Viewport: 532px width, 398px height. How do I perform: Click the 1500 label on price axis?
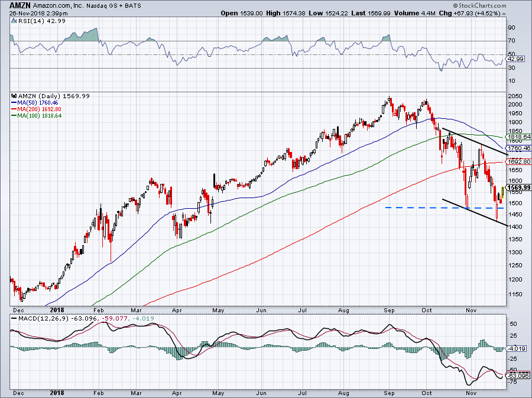pos(515,203)
